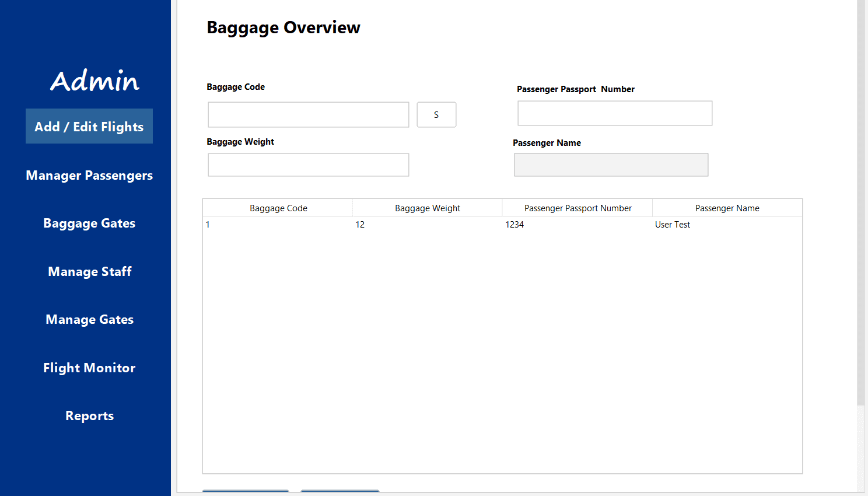
Task: Click the Passenger Passport Number column header
Action: click(577, 208)
